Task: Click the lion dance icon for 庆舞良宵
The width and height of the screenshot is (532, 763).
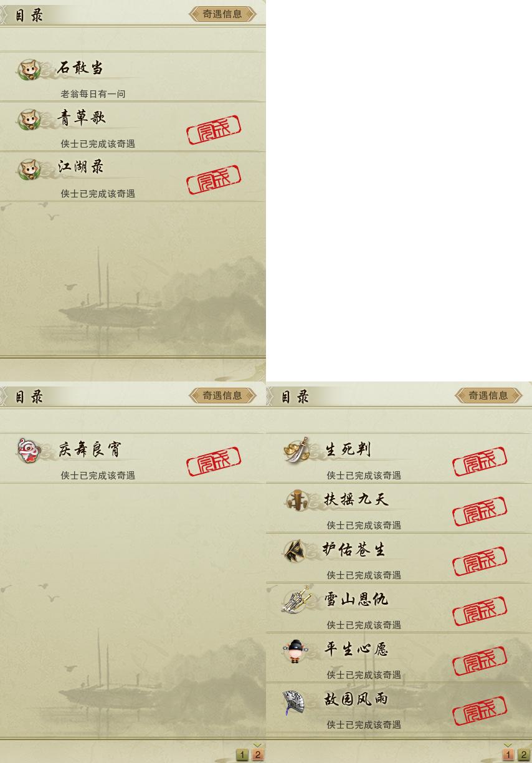Action: pyautogui.click(x=28, y=450)
